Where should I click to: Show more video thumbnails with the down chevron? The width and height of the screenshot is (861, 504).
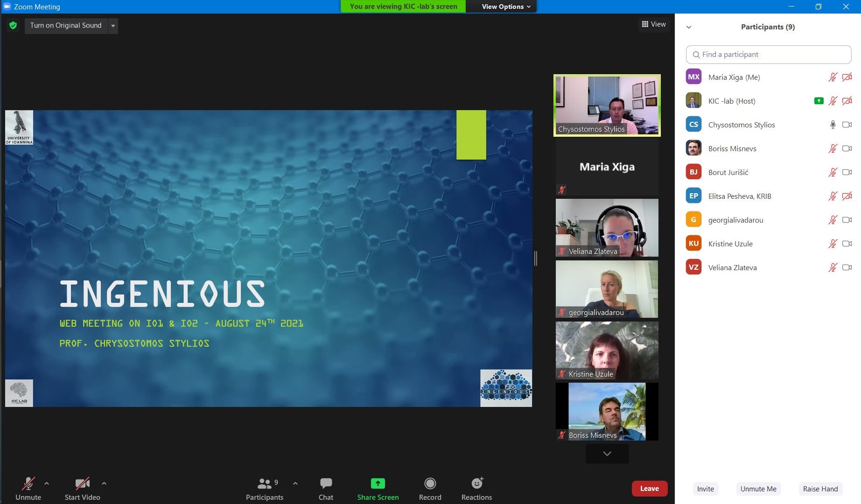[607, 454]
